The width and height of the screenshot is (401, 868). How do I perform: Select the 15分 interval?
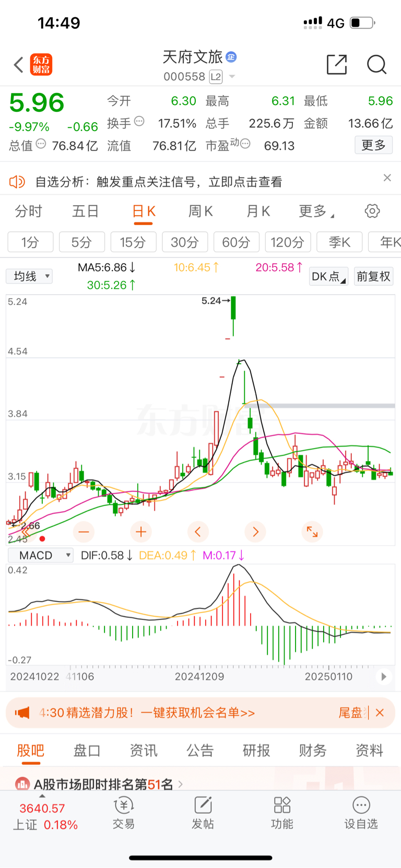pos(133,242)
